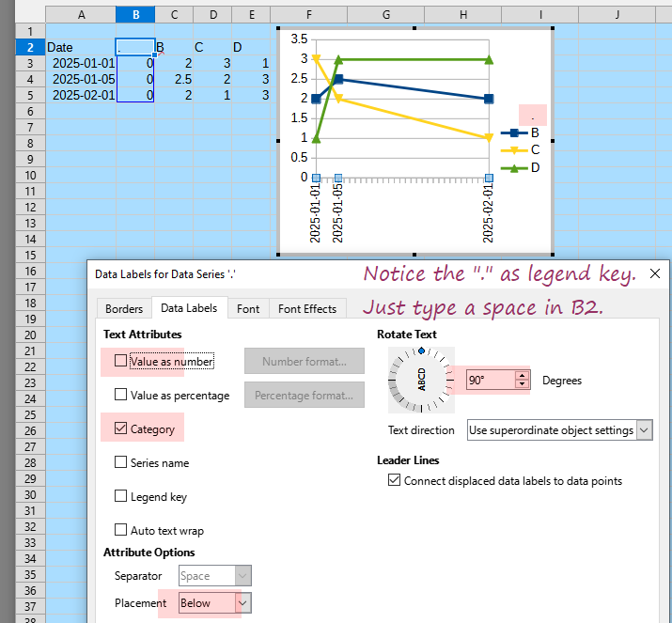Image resolution: width=672 pixels, height=623 pixels.
Task: Increase the rotation degrees spinner
Action: (522, 376)
